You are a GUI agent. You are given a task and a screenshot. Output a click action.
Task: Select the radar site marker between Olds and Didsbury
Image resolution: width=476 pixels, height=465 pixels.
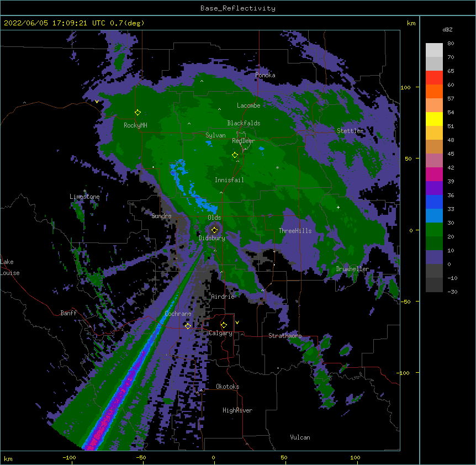214,230
